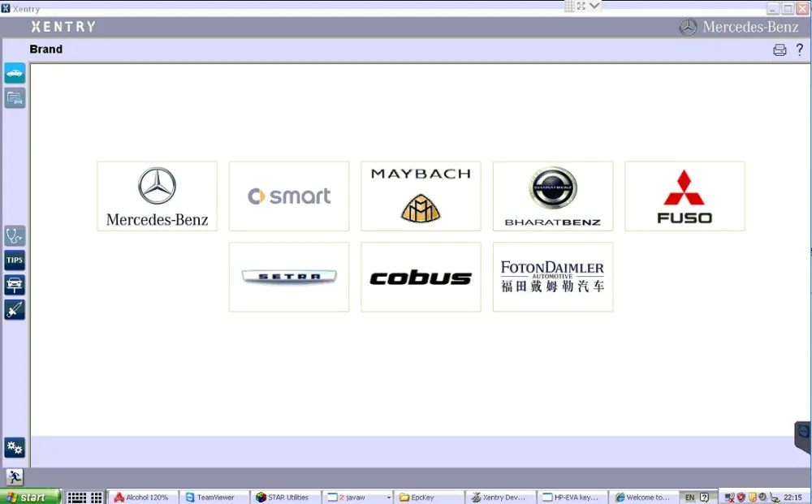Open the cobus brand tile

pyautogui.click(x=421, y=277)
